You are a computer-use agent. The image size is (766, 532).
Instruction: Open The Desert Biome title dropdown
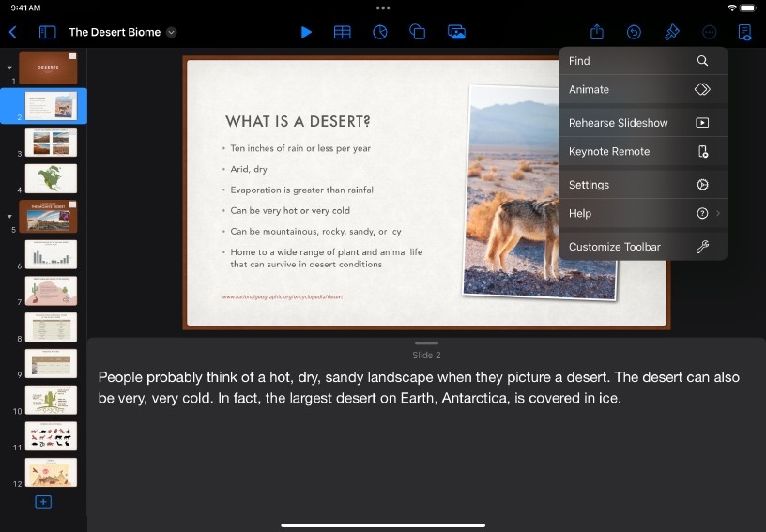(x=172, y=32)
